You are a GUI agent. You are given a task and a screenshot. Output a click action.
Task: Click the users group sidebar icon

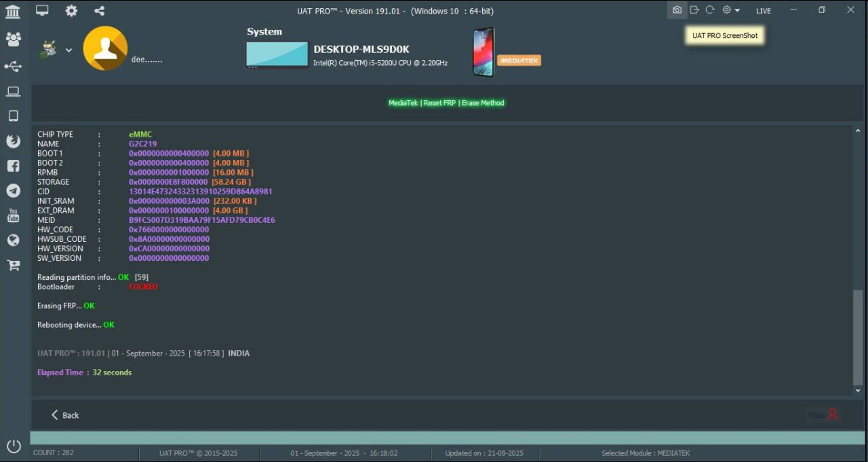(13, 39)
